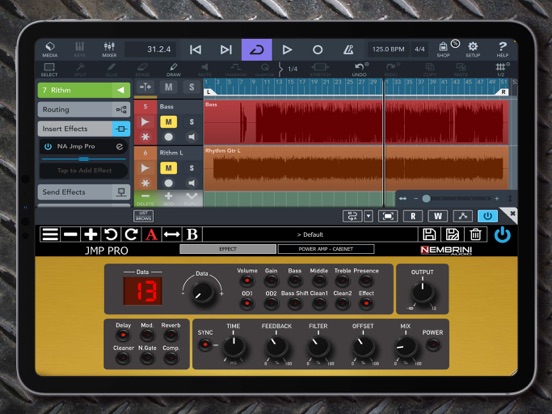Solo the Bass track
This screenshot has height=414, width=552.
[192, 122]
